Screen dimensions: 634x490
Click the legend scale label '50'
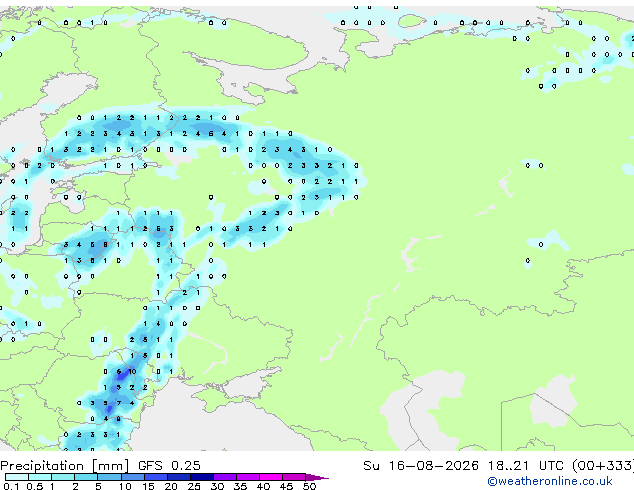tap(309, 486)
